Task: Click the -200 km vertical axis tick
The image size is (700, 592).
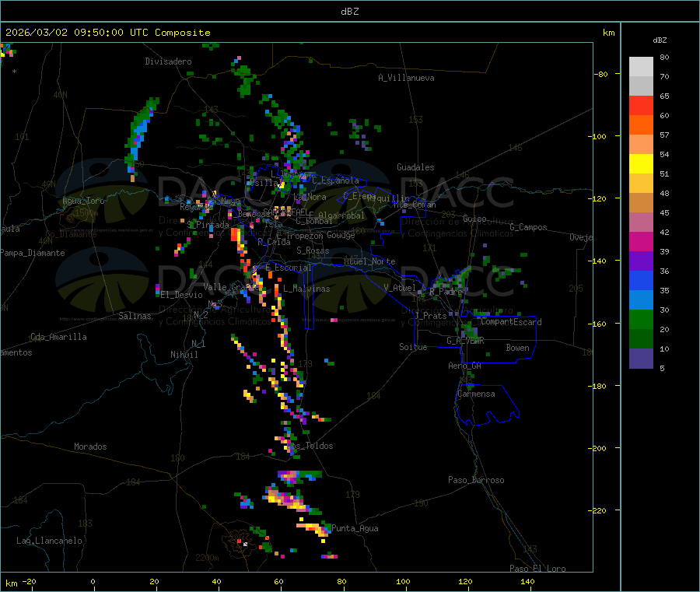Action: coord(597,448)
